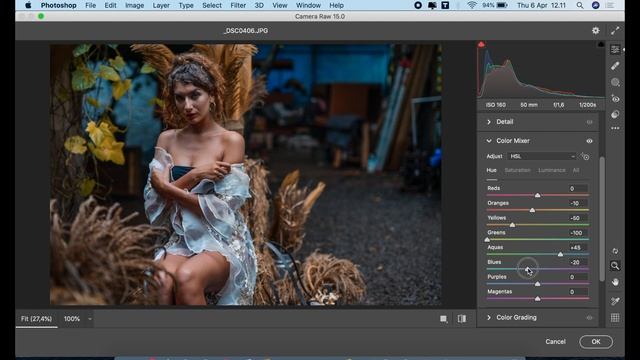This screenshot has height=360, width=640.
Task: Open the Adjust HSL dropdown
Action: (542, 156)
